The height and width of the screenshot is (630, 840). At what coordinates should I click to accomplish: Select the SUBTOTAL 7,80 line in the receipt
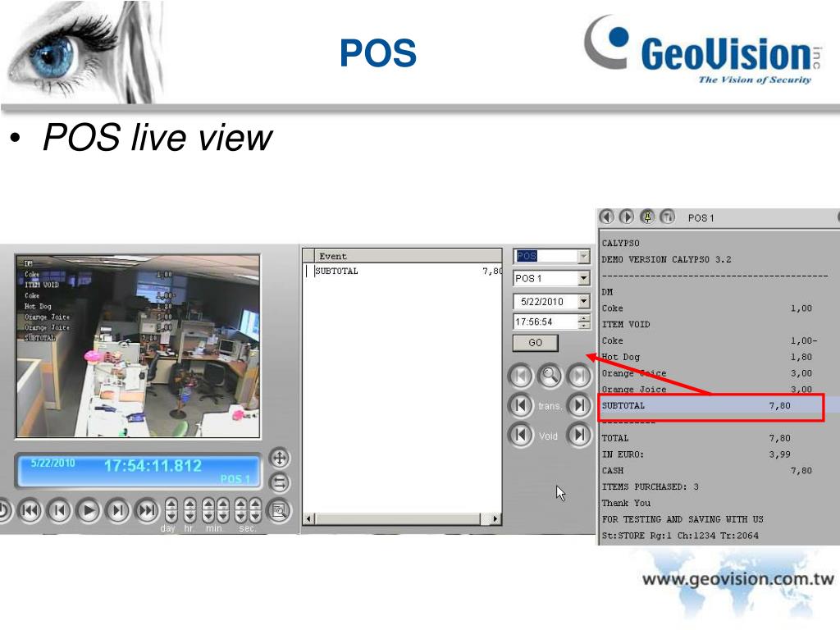coord(711,405)
